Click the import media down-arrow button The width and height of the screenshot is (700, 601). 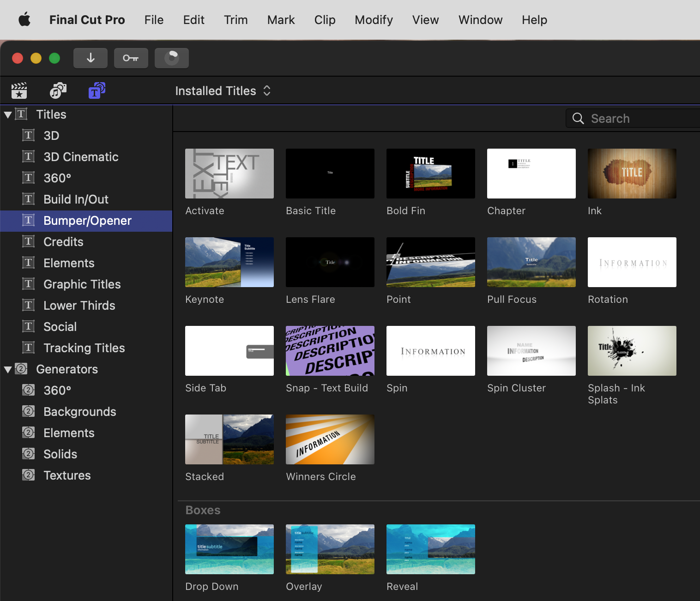(x=91, y=58)
